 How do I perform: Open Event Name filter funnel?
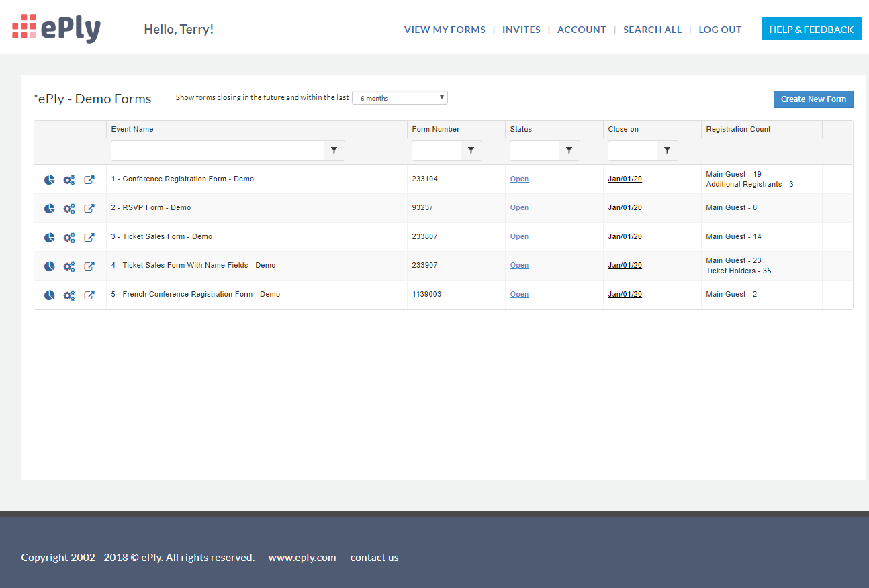334,151
